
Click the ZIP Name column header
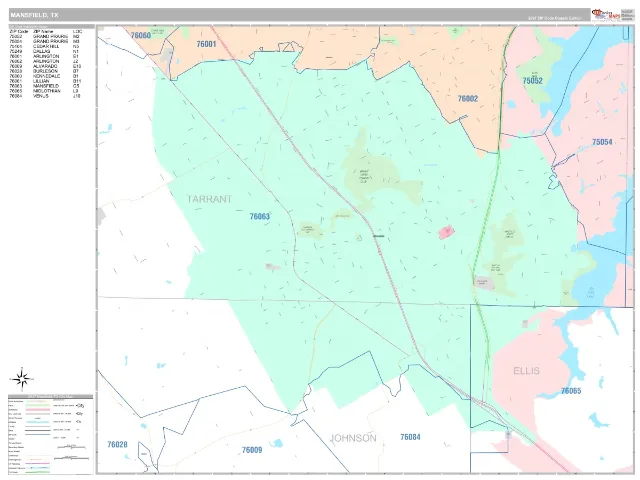43,31
